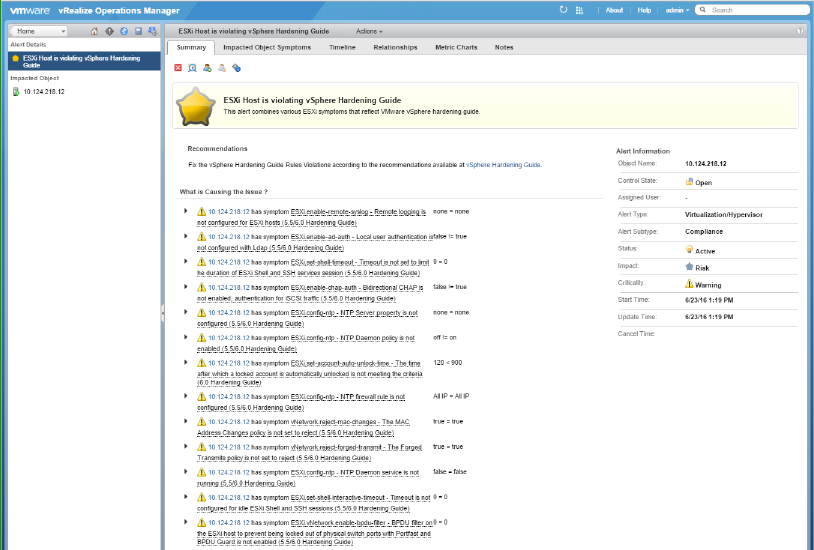Expand the enable-ad-auth symptom row
The image size is (814, 550).
pyautogui.click(x=185, y=236)
